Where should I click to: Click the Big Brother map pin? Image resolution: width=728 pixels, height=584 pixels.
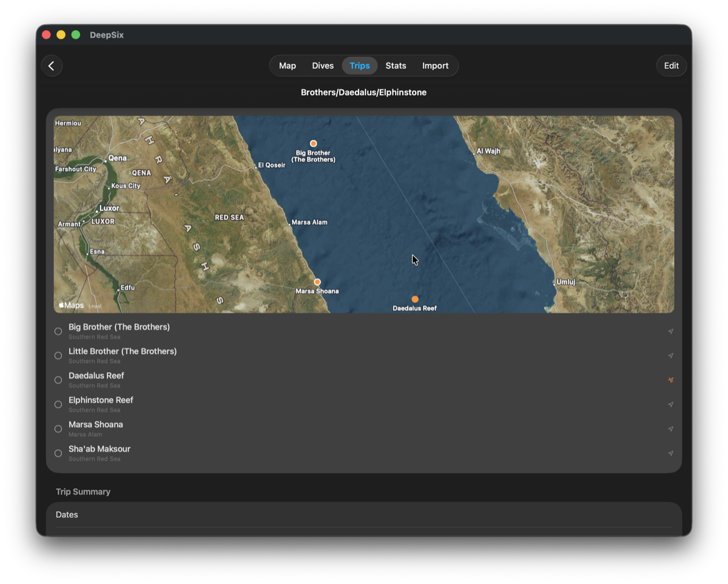pyautogui.click(x=313, y=144)
